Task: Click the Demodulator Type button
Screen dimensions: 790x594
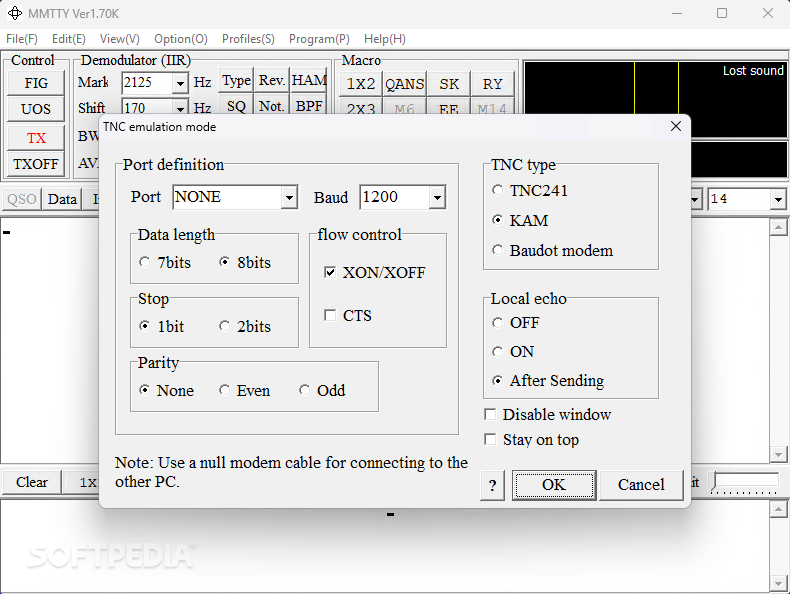Action: pyautogui.click(x=236, y=81)
